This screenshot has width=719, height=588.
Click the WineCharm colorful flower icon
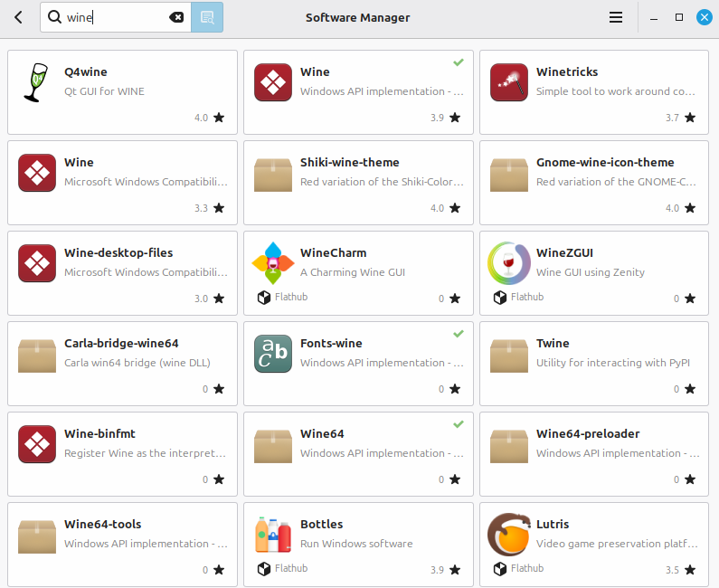pyautogui.click(x=273, y=263)
